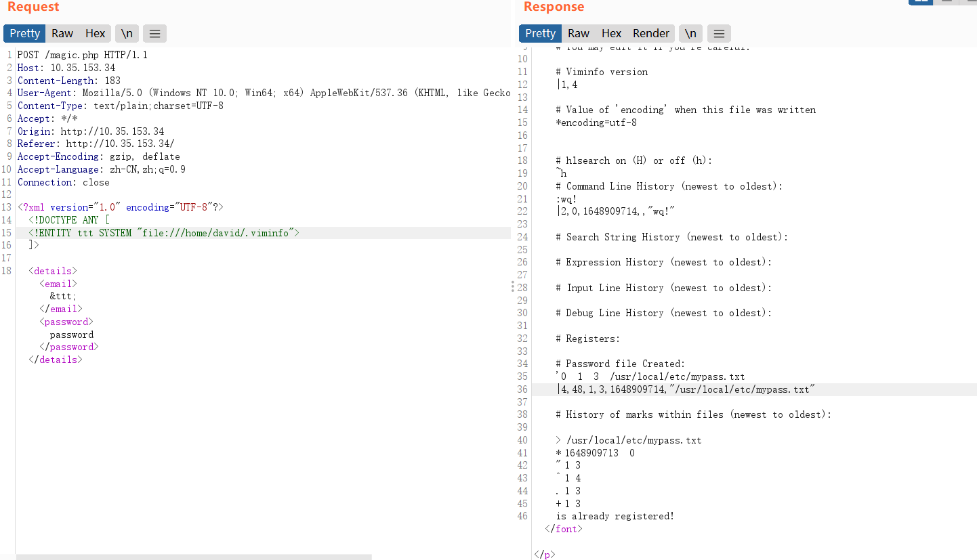
Task: Click the 'Host: 10.35.153.34' header
Action: (66, 68)
